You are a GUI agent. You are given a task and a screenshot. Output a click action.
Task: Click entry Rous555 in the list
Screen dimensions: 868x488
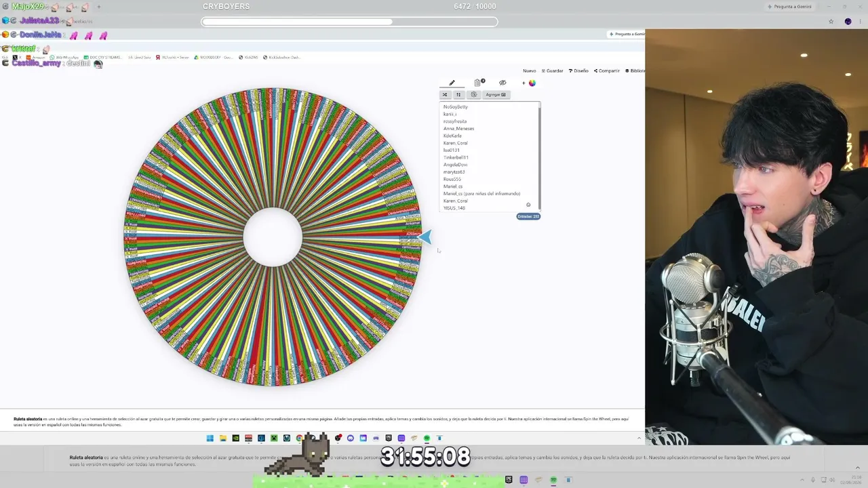452,179
